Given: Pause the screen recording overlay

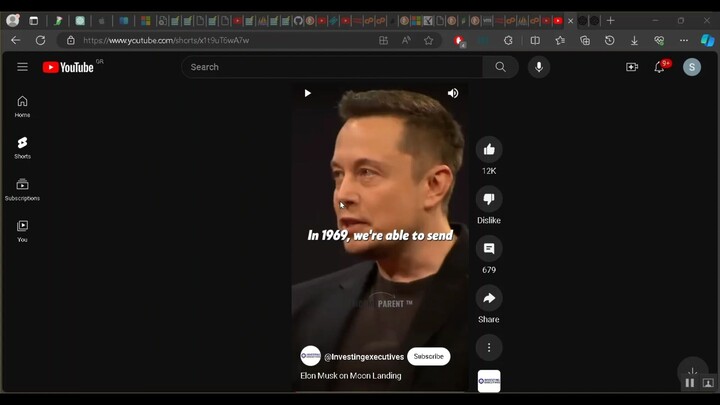Looking at the screenshot, I should pos(690,382).
